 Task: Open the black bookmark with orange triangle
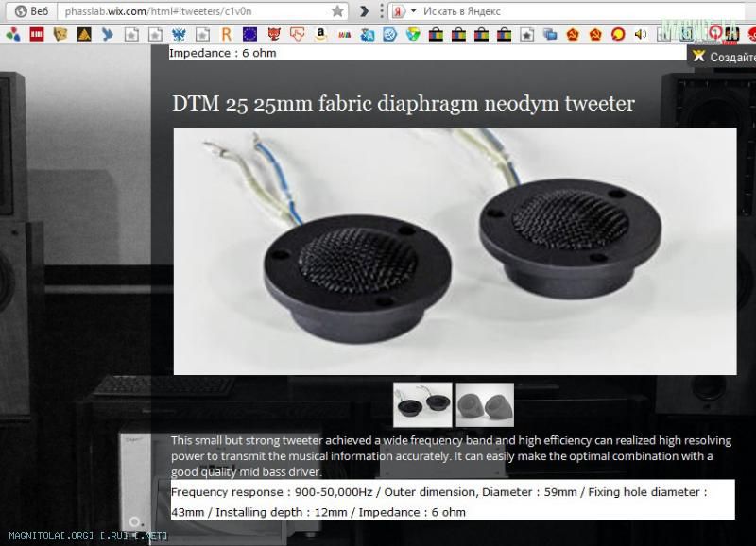pos(84,34)
